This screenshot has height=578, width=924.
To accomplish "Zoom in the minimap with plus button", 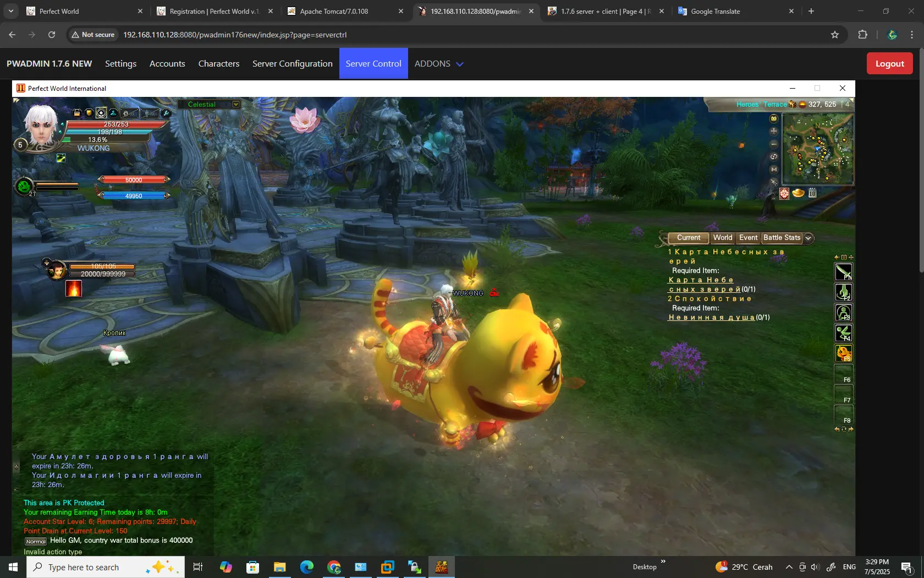I will pos(774,131).
